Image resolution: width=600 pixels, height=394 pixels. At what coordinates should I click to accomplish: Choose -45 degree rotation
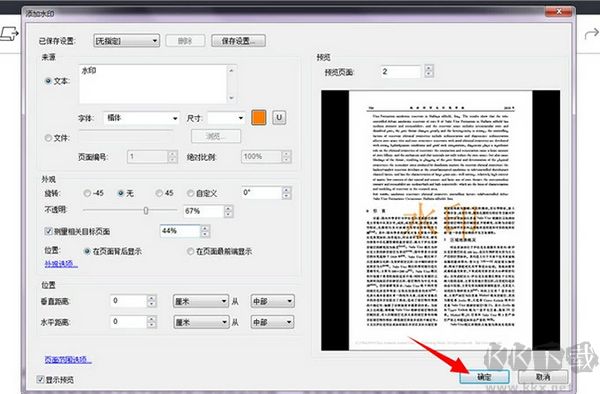click(x=87, y=193)
